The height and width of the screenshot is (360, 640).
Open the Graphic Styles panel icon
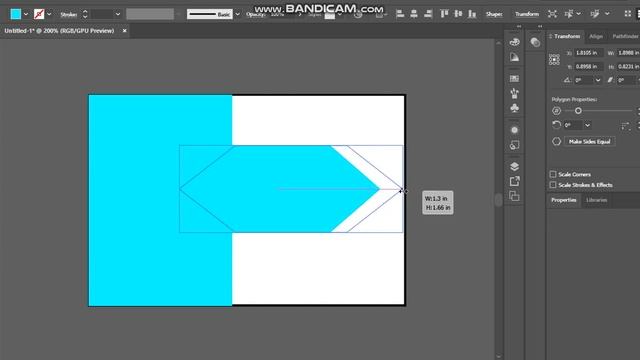[x=514, y=145]
